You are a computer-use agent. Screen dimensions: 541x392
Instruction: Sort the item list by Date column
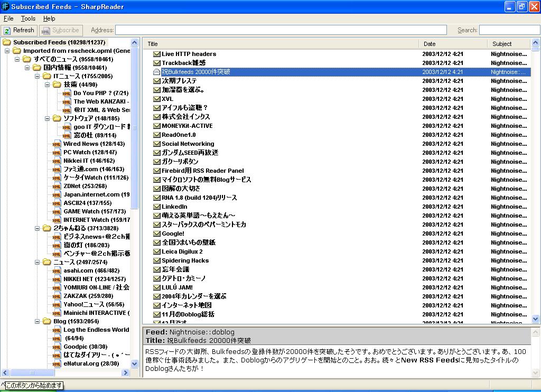[x=453, y=44]
